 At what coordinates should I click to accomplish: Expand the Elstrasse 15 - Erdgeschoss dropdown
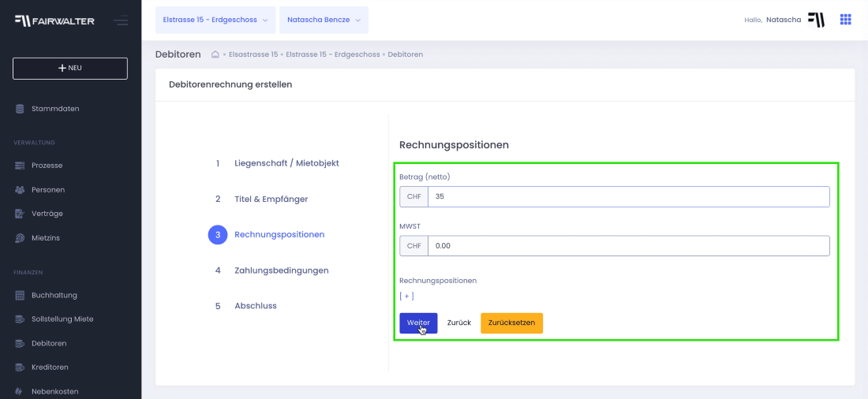pos(215,20)
